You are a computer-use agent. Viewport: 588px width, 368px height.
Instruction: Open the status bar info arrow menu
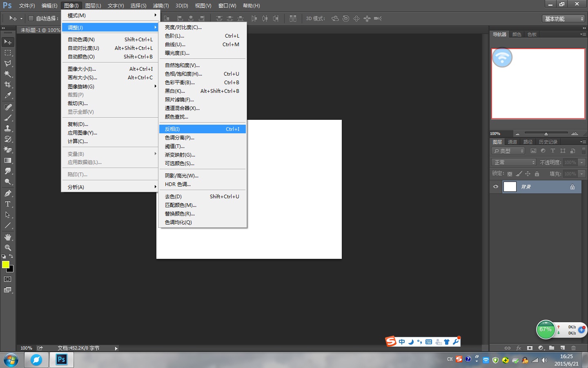(x=116, y=348)
